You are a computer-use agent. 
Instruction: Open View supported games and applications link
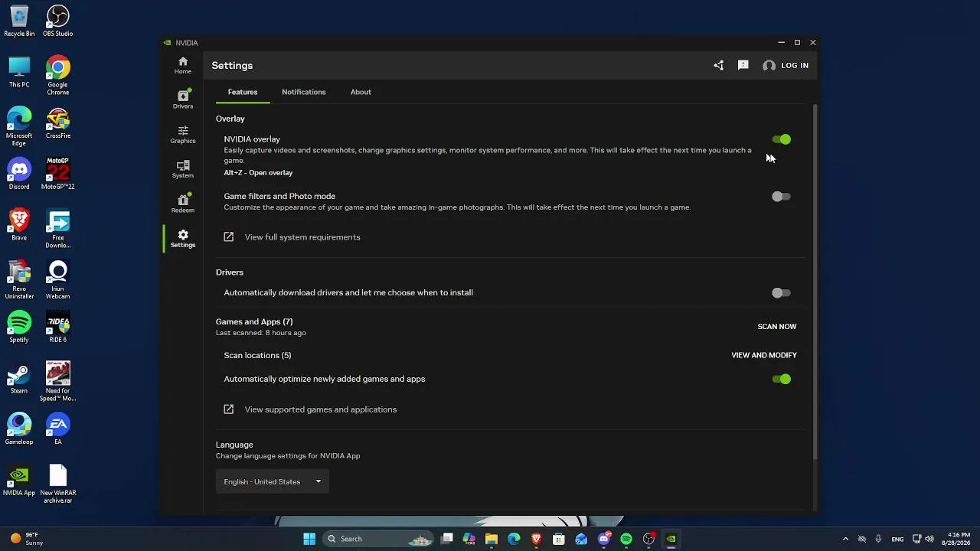pos(321,409)
